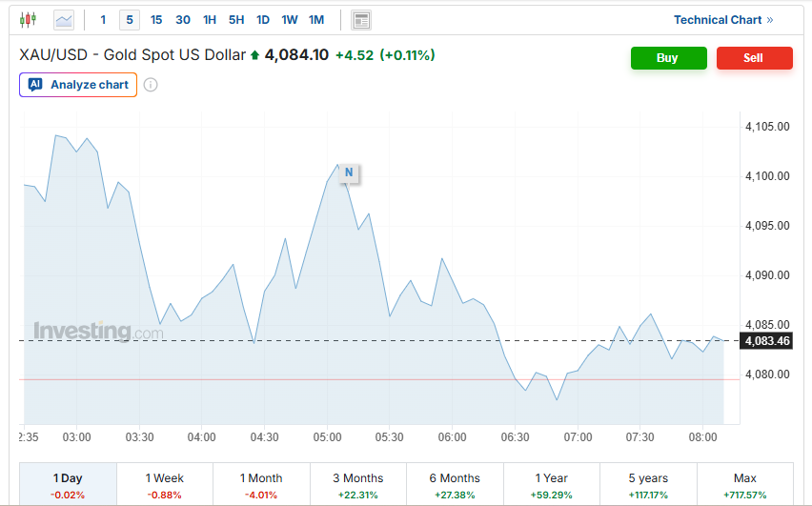
Task: Open the N news marker on chart
Action: click(x=349, y=172)
